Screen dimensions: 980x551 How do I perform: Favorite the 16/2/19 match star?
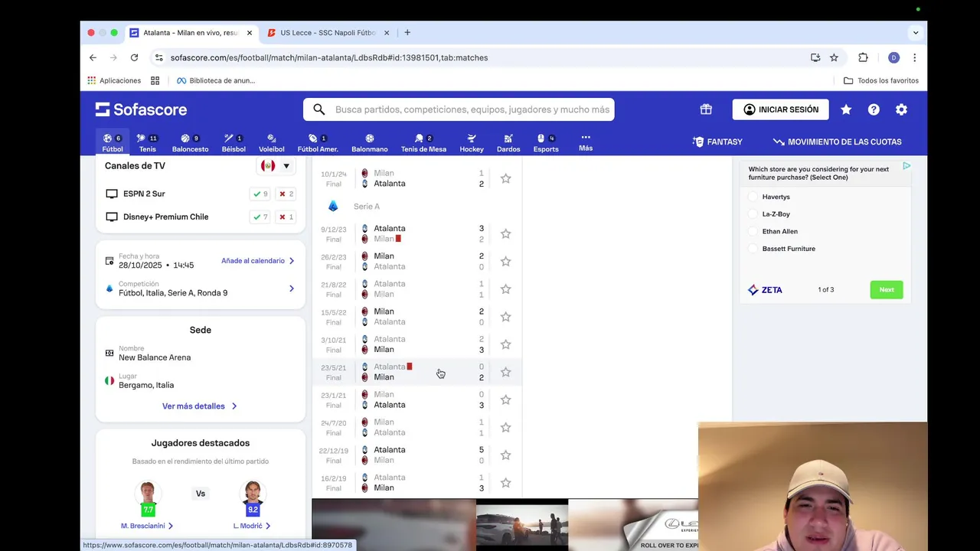(505, 482)
